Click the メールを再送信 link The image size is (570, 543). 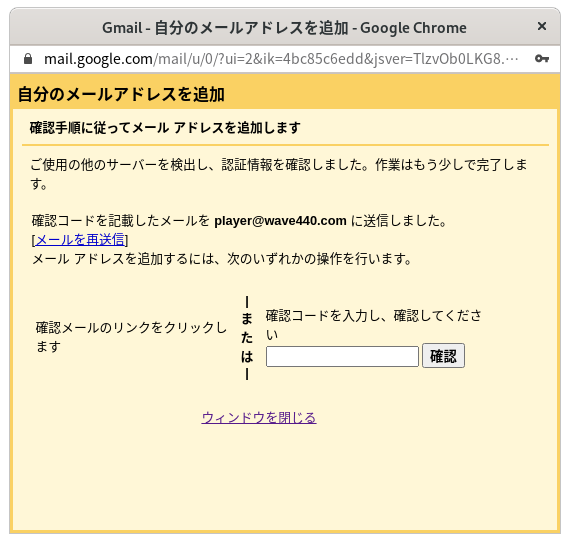80,240
